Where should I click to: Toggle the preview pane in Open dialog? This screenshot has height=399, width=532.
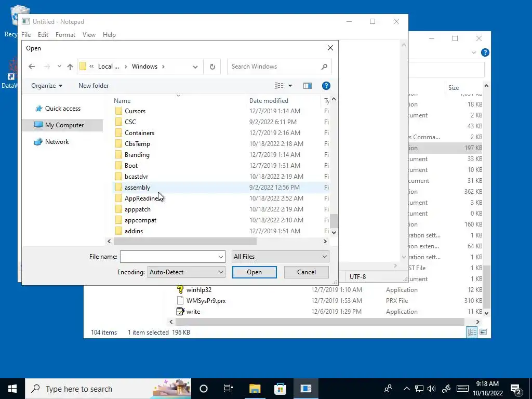point(308,86)
